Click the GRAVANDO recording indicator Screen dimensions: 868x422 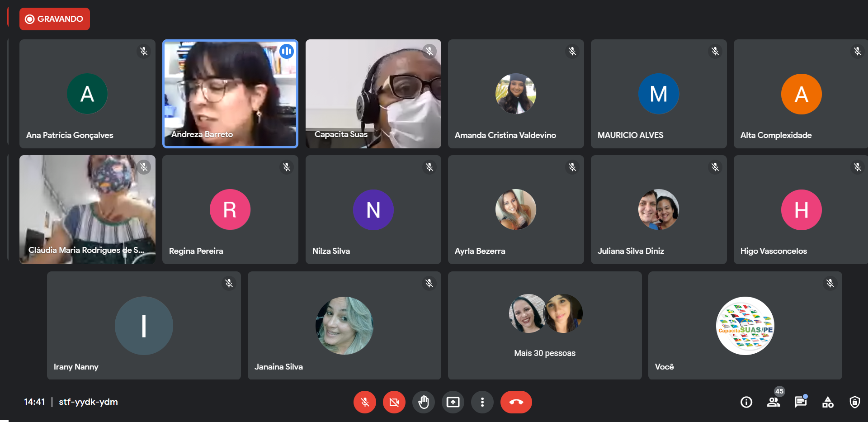55,19
